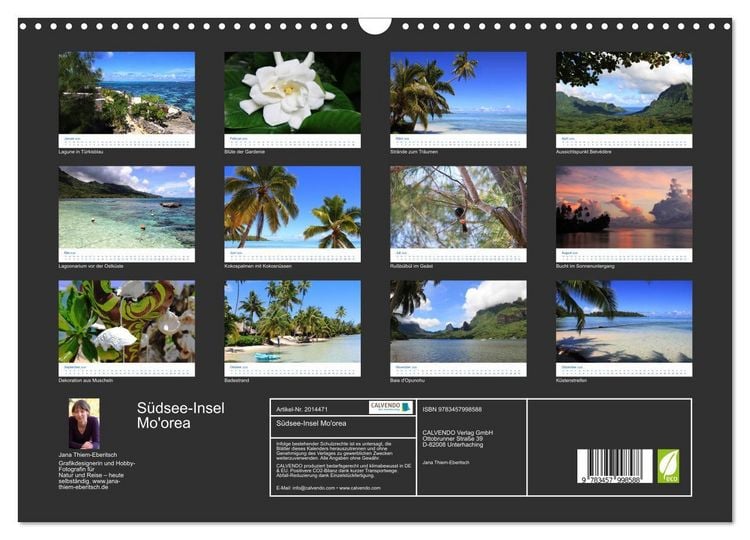Click the 'Lagune in Türkisblau' caption
The width and height of the screenshot is (750, 540).
[x=81, y=152]
